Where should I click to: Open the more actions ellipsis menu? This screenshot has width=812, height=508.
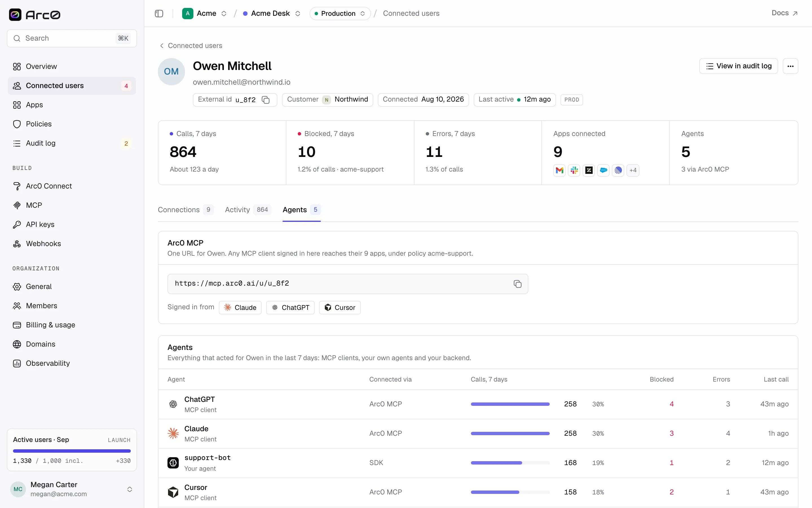(790, 66)
